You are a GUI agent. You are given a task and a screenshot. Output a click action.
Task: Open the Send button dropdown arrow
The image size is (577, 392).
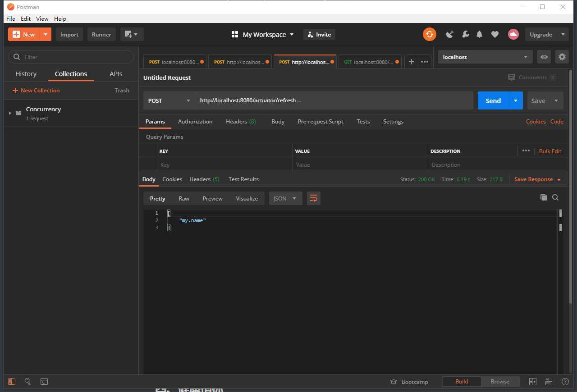(516, 100)
